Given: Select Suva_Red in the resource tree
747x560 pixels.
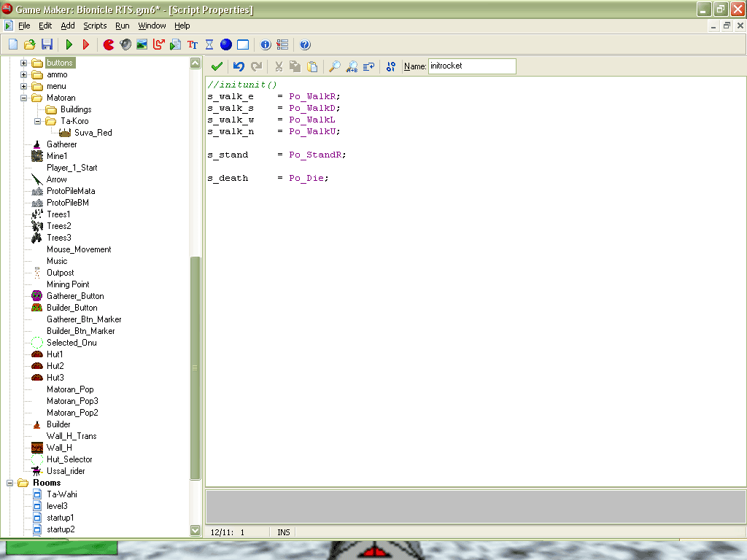Looking at the screenshot, I should (x=93, y=132).
